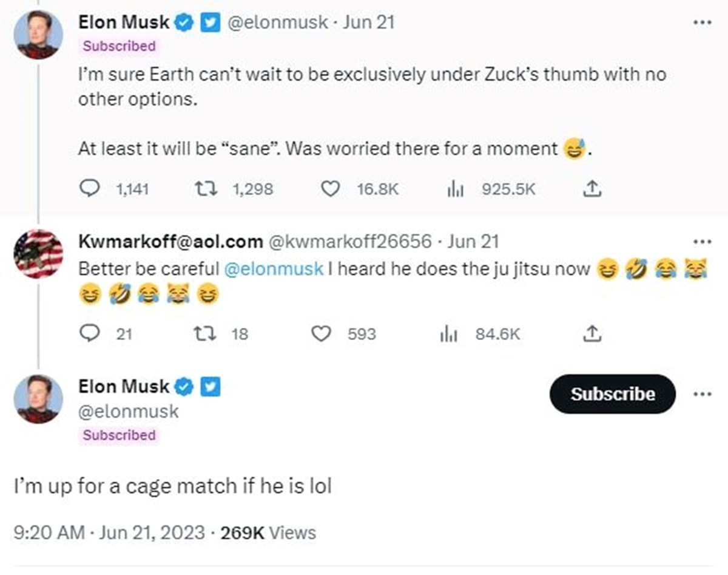
Task: Click the Subscribed badge under the top tweet name
Action: (119, 46)
